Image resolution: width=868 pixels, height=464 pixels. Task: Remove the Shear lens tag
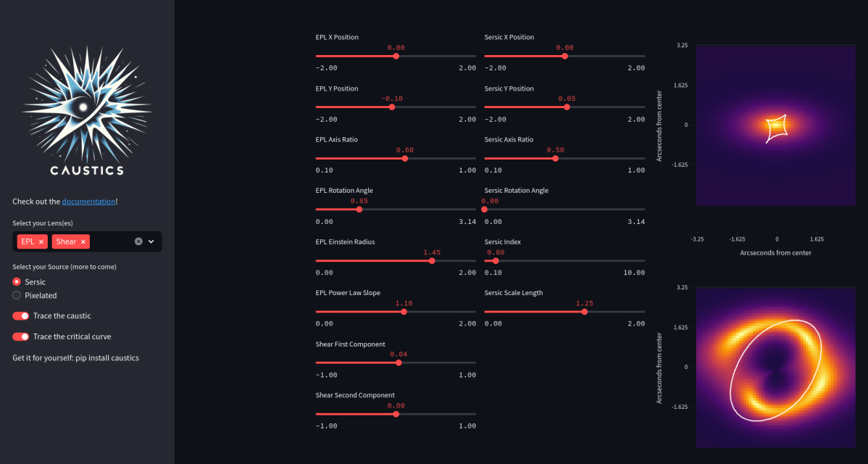click(x=83, y=241)
